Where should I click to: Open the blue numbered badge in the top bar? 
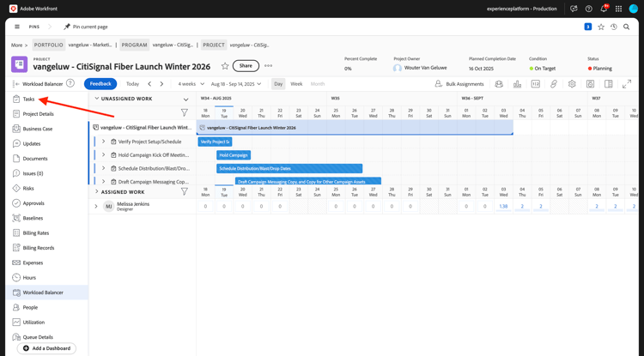pyautogui.click(x=587, y=27)
